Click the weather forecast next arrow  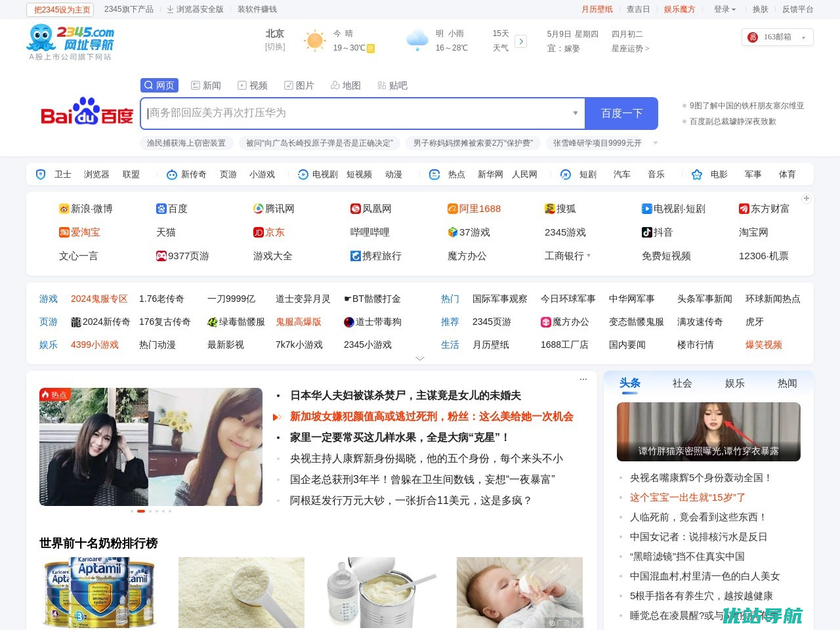point(521,41)
